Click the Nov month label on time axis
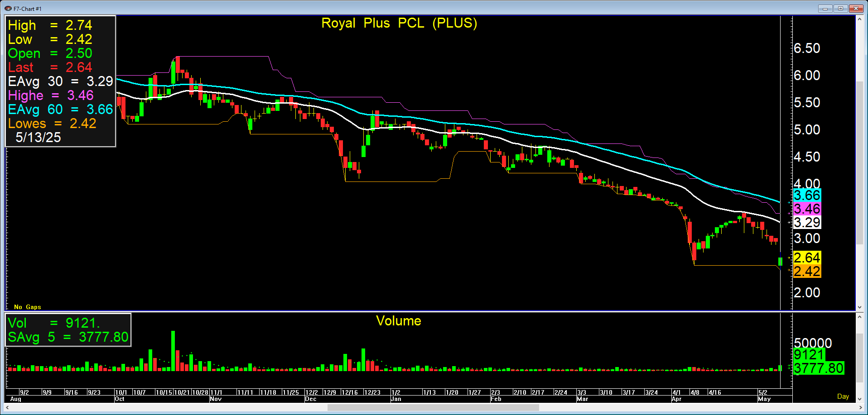The width and height of the screenshot is (868, 415). point(216,399)
